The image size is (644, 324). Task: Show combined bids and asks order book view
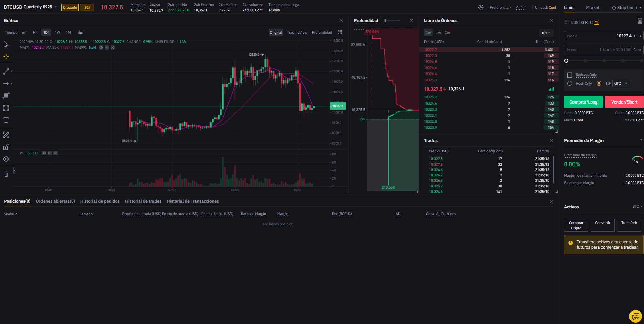click(x=428, y=32)
